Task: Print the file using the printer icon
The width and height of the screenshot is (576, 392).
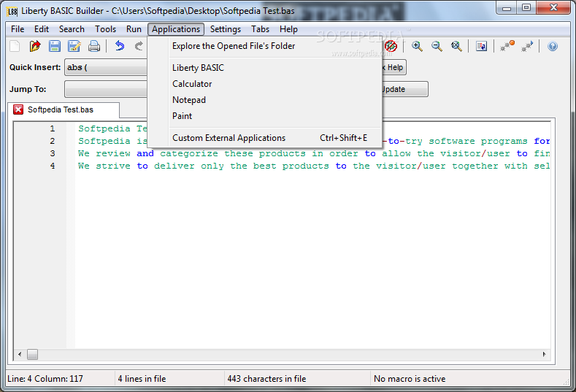Action: (94, 46)
